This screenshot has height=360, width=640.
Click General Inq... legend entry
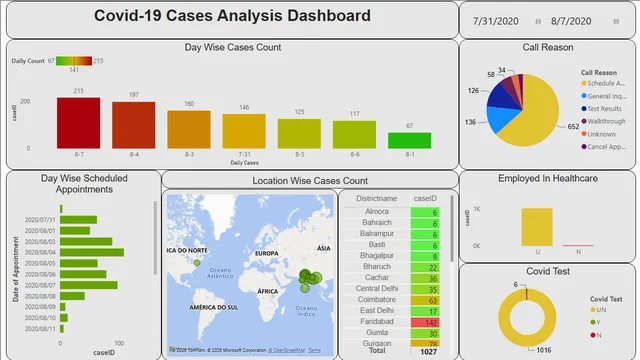point(603,96)
